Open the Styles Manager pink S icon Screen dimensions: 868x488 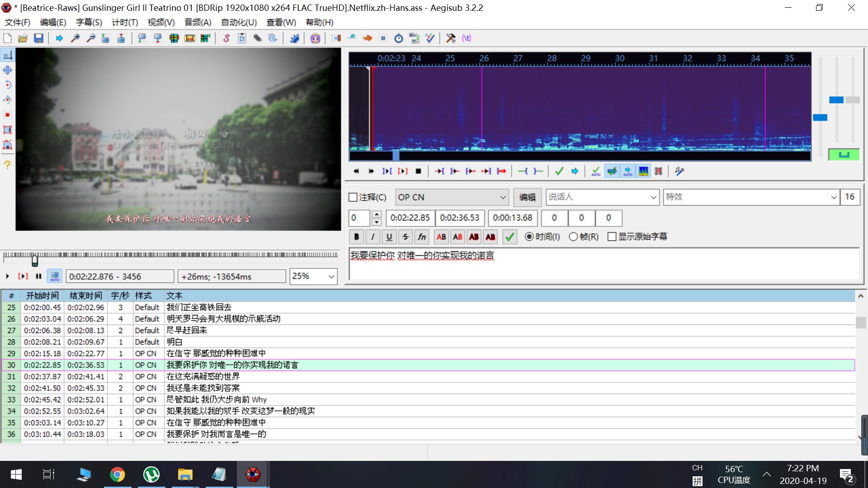(x=226, y=38)
